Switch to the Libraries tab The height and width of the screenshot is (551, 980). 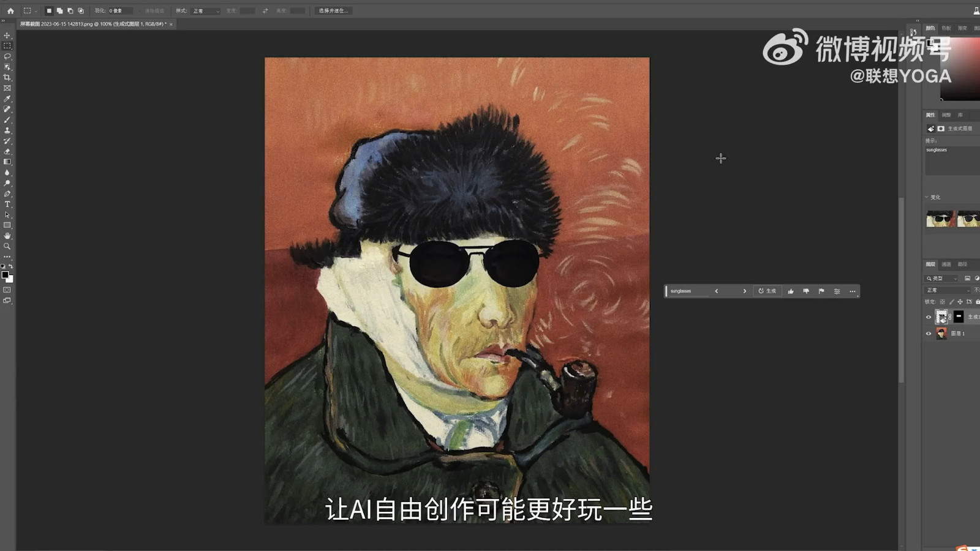[960, 115]
